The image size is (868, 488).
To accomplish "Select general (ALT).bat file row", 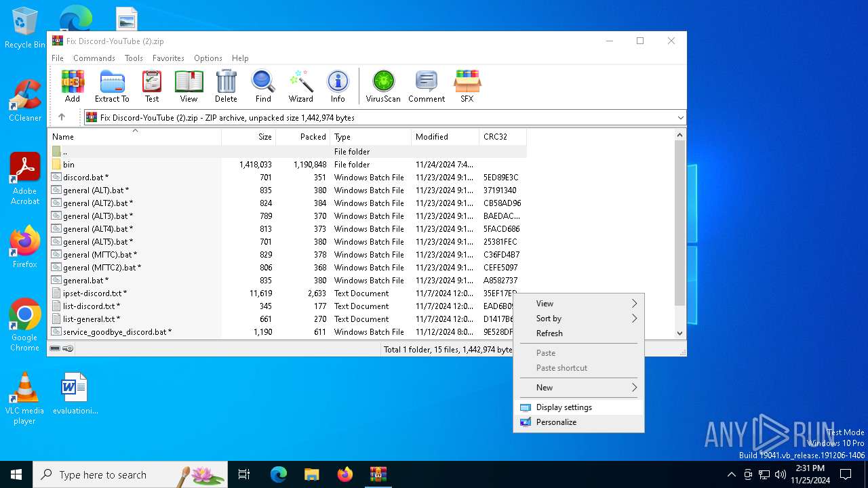I will (x=288, y=190).
